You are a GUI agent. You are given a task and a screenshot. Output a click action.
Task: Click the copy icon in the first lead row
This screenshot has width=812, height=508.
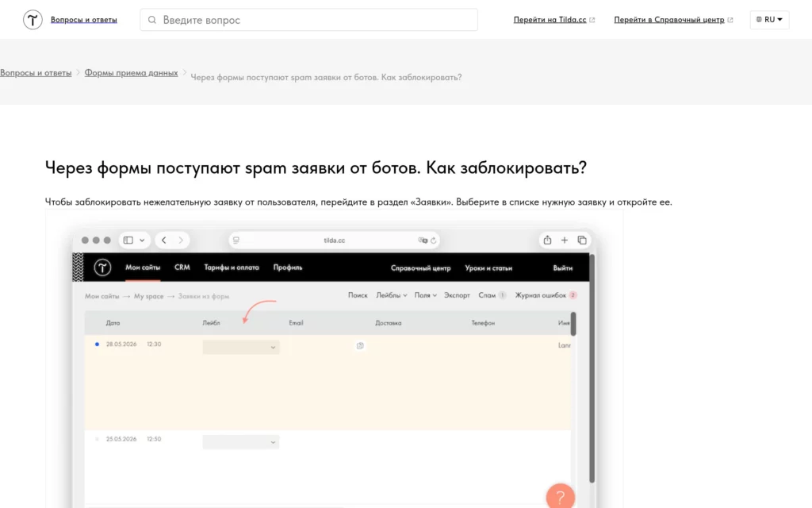pyautogui.click(x=360, y=346)
